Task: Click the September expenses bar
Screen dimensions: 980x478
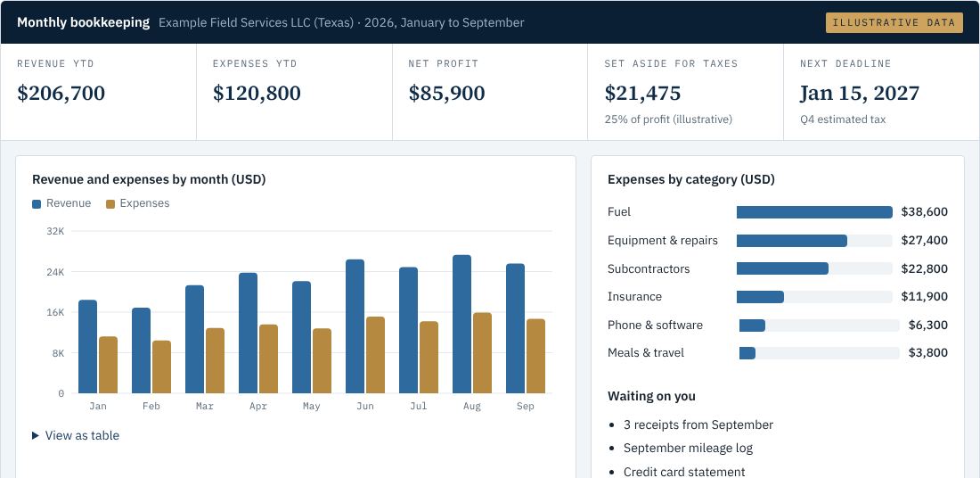Action: click(x=535, y=356)
